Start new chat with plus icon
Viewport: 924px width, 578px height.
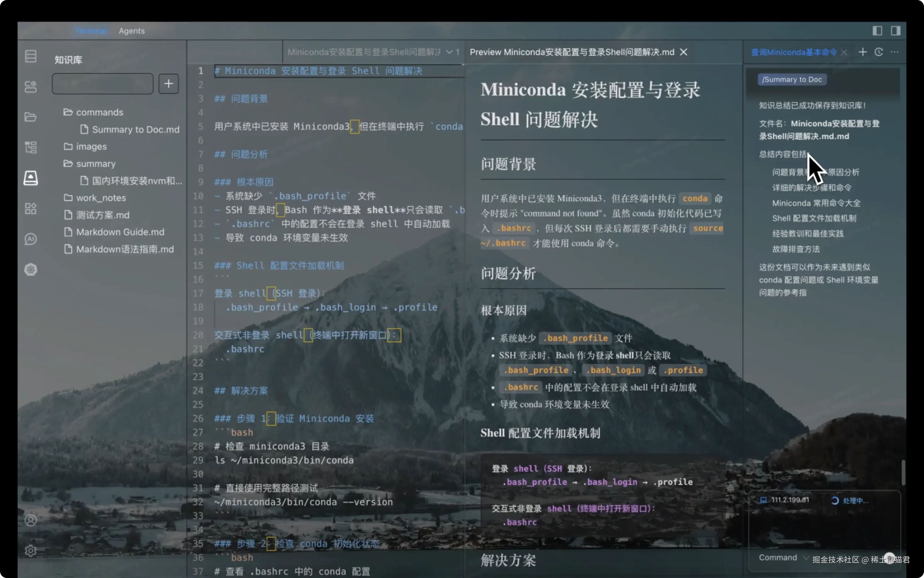pos(862,52)
